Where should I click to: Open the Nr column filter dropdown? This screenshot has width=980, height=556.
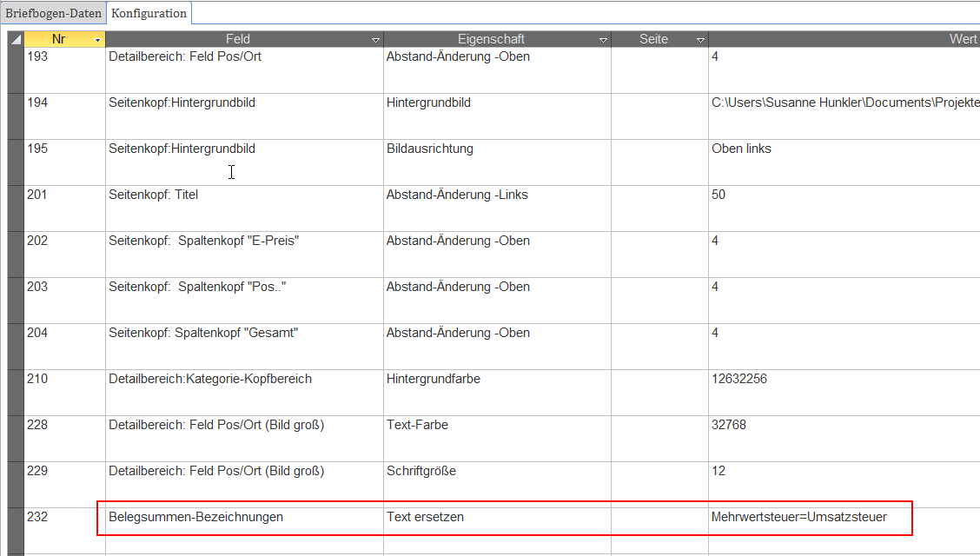tap(97, 40)
